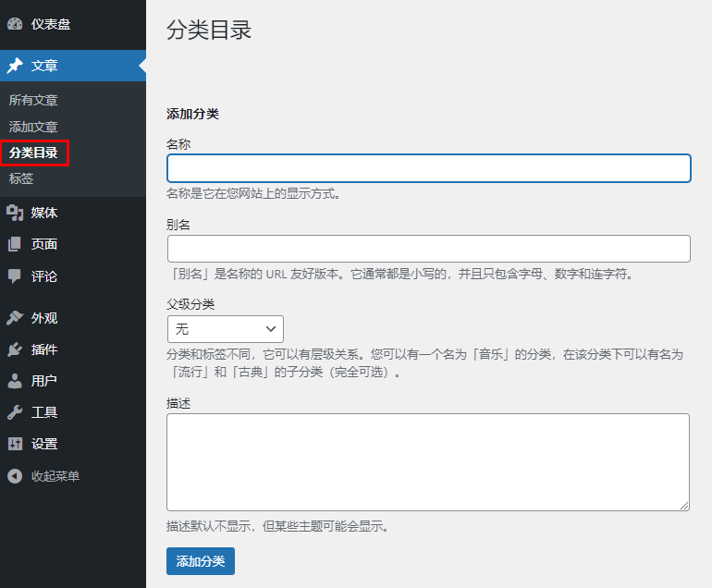The height and width of the screenshot is (588, 712).
Task: Select 分类目录 in the sidebar
Action: pos(34,153)
